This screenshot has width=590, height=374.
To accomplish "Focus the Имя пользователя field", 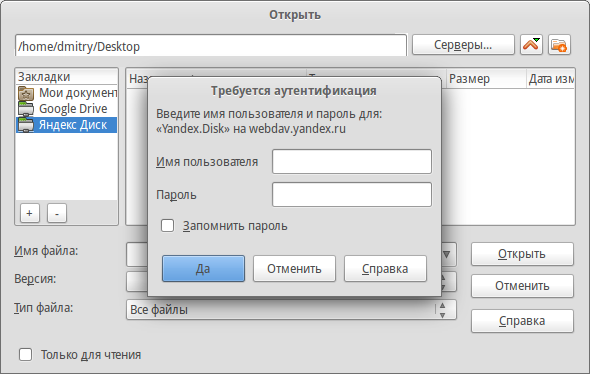I will 352,162.
